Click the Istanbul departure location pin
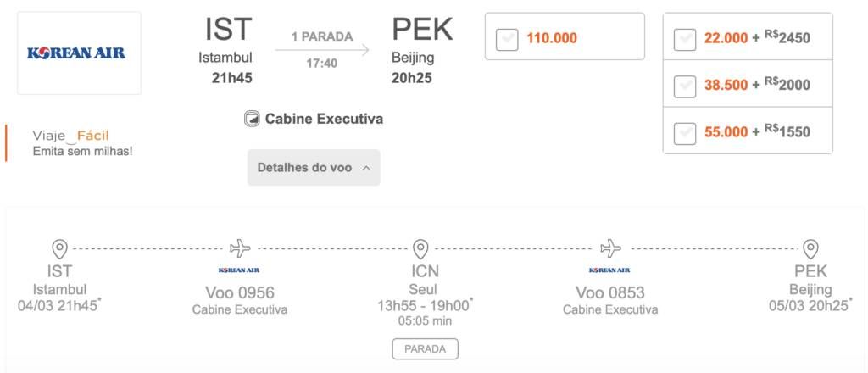The width and height of the screenshot is (868, 373). tap(60, 249)
